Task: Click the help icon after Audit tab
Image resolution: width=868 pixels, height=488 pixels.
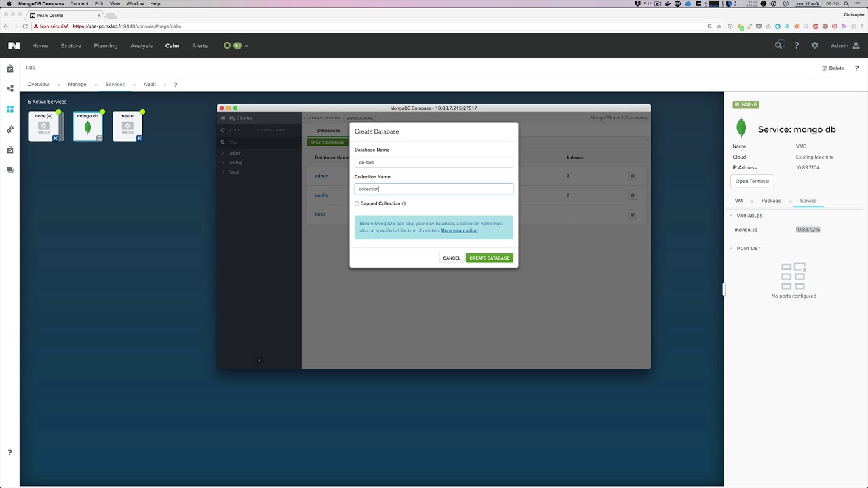Action: click(x=176, y=85)
